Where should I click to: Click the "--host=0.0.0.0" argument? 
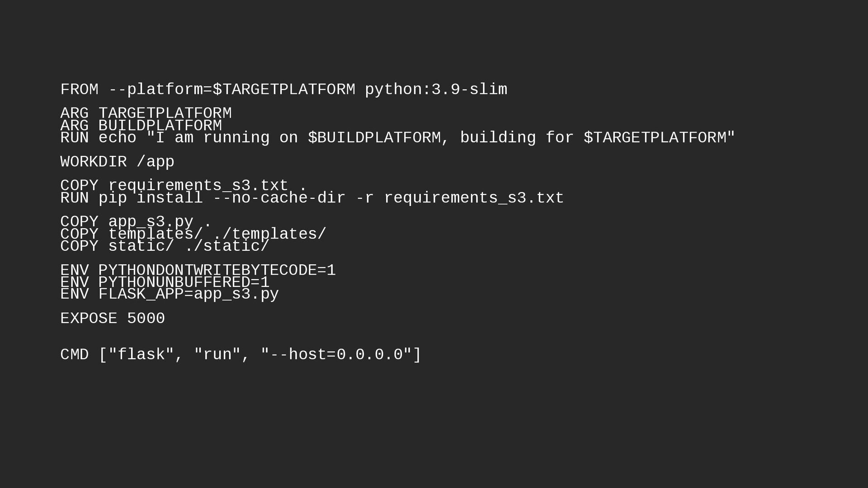pos(336,355)
